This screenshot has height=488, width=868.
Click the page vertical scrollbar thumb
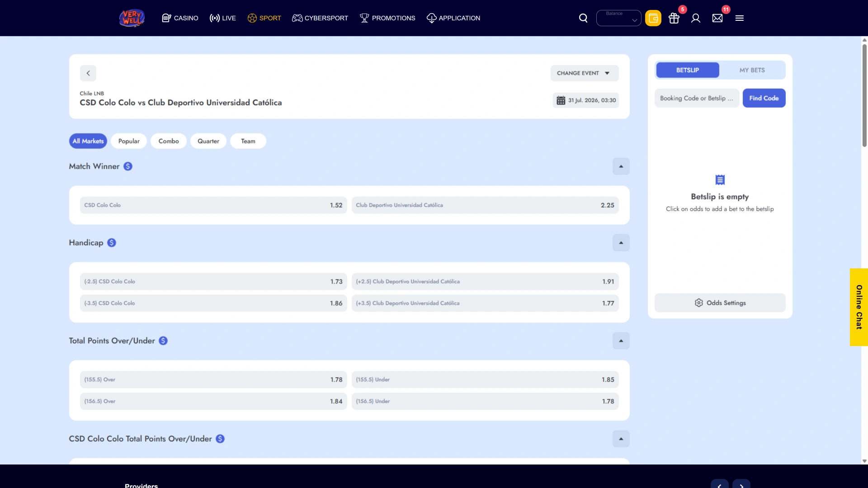coord(864,95)
